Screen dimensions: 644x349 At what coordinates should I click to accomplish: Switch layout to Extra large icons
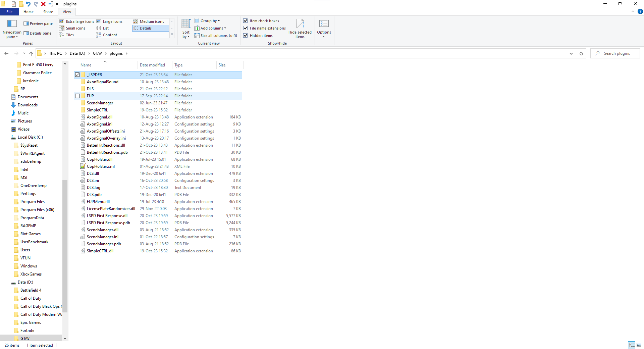[x=77, y=21]
